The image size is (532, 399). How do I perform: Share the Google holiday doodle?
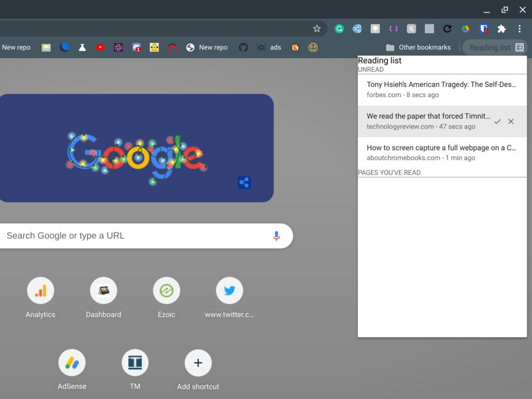244,182
